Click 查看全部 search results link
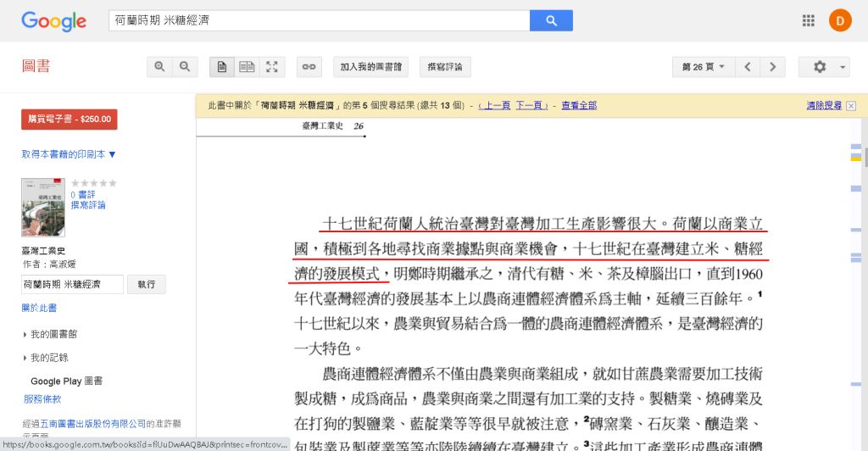 click(x=579, y=106)
